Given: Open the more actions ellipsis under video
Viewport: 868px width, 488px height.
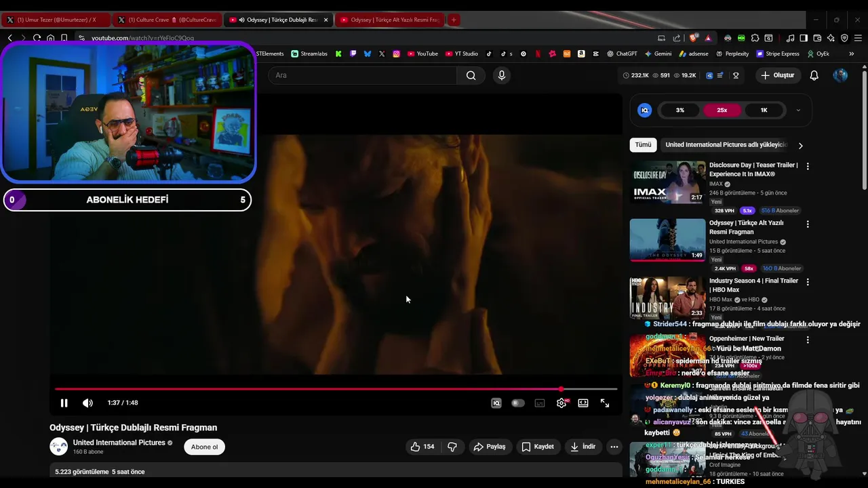Looking at the screenshot, I should coord(614,447).
